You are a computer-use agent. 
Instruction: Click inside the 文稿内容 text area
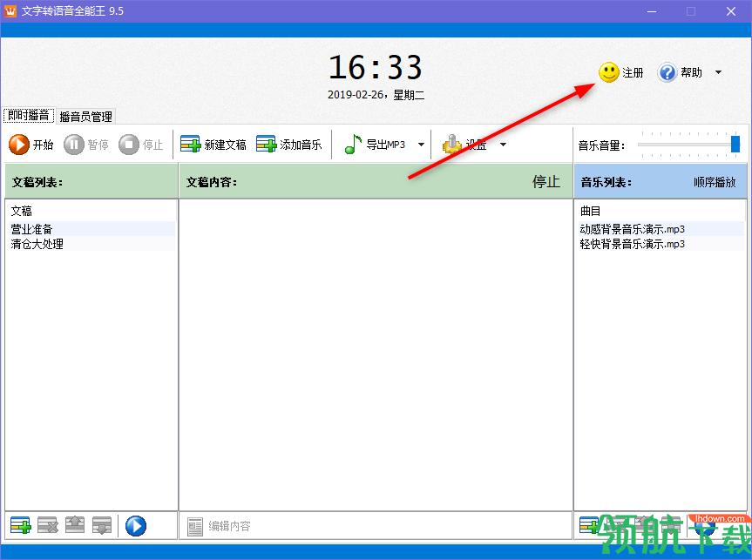(x=376, y=354)
